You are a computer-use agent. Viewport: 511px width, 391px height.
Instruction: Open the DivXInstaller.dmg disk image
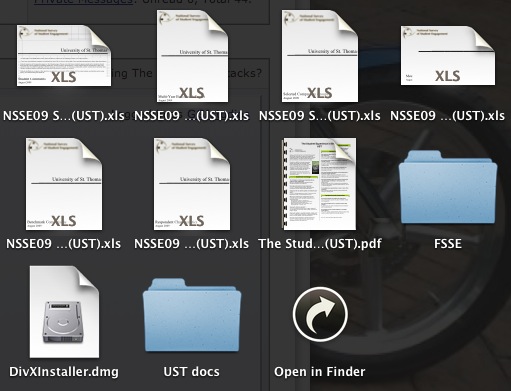pyautogui.click(x=64, y=312)
